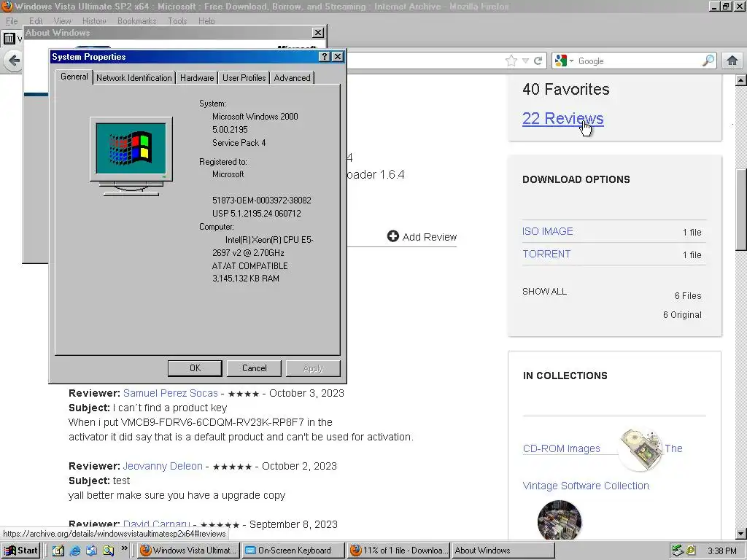Open the URL history dropdown arrow
This screenshot has height=560, width=747.
[x=525, y=61]
